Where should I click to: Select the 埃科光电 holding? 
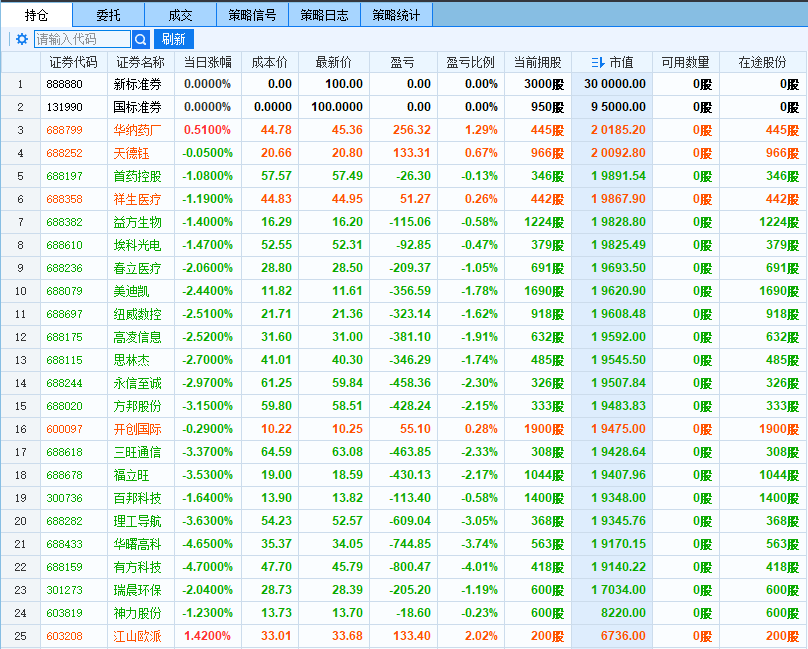pyautogui.click(x=138, y=245)
